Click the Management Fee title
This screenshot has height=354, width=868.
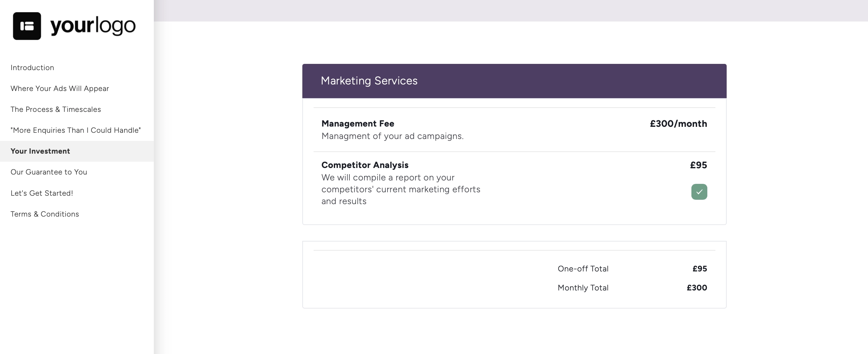358,123
